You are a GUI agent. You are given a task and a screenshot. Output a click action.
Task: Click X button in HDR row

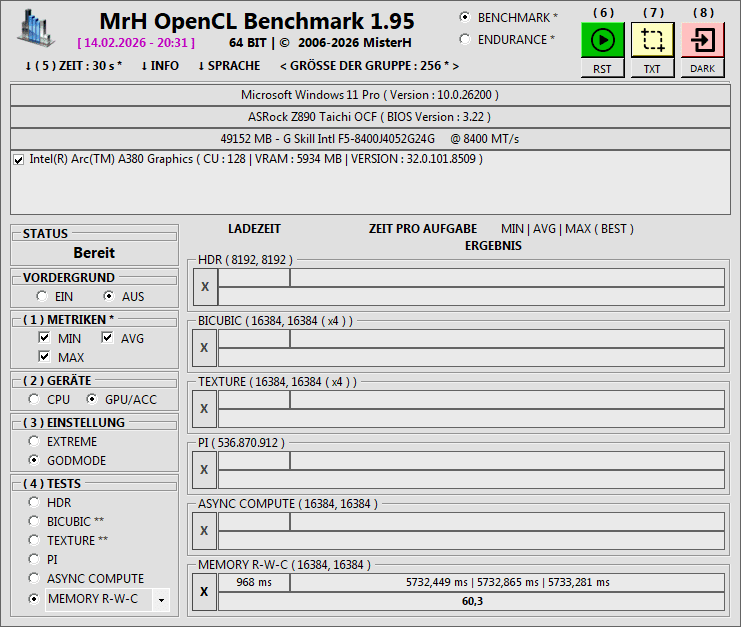(x=205, y=287)
